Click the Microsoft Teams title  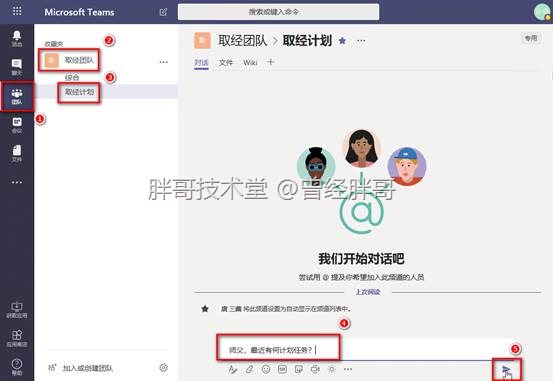[79, 12]
